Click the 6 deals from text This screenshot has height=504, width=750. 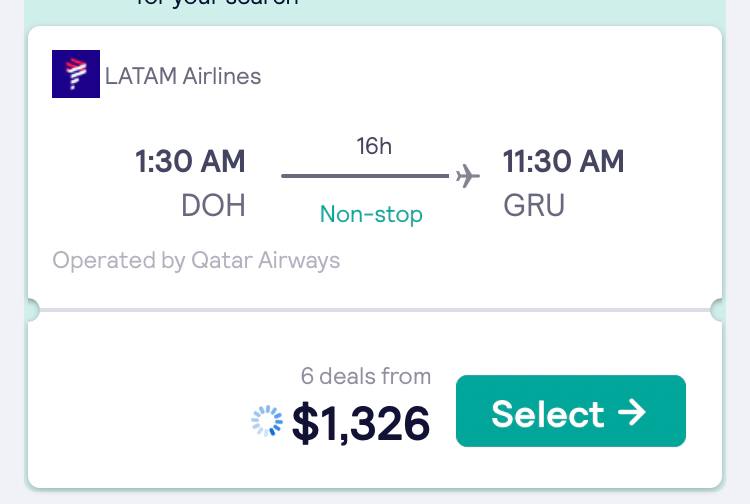click(366, 376)
